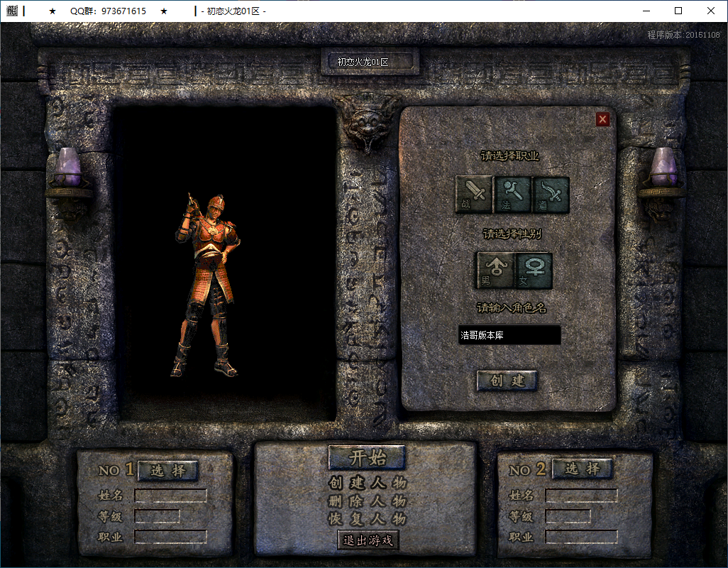Choose the female gender icon
Screen dimensions: 728x568
(x=534, y=271)
